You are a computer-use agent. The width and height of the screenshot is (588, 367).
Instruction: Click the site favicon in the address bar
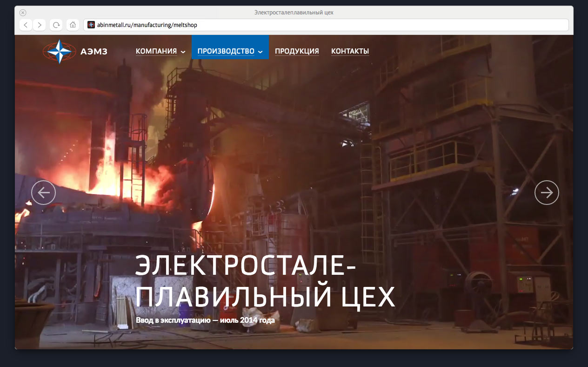click(91, 25)
